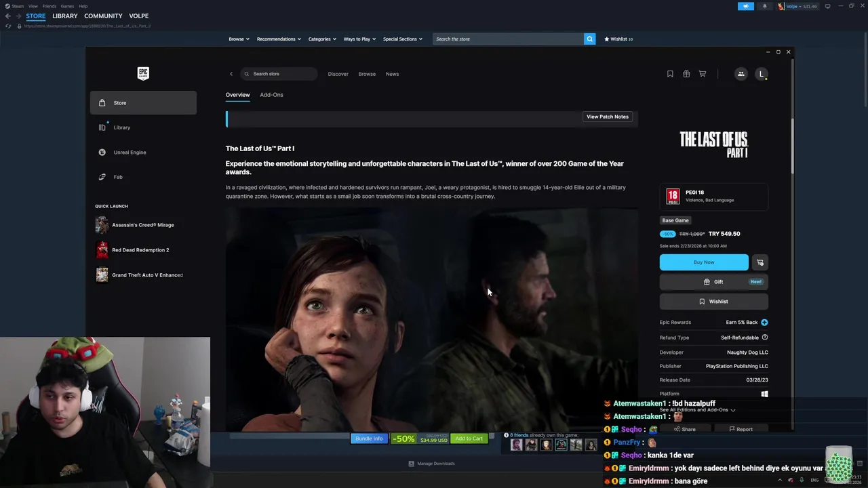Viewport: 868px width, 488px height.
Task: Open Unreal Engine in the Epic sidebar
Action: click(143, 152)
